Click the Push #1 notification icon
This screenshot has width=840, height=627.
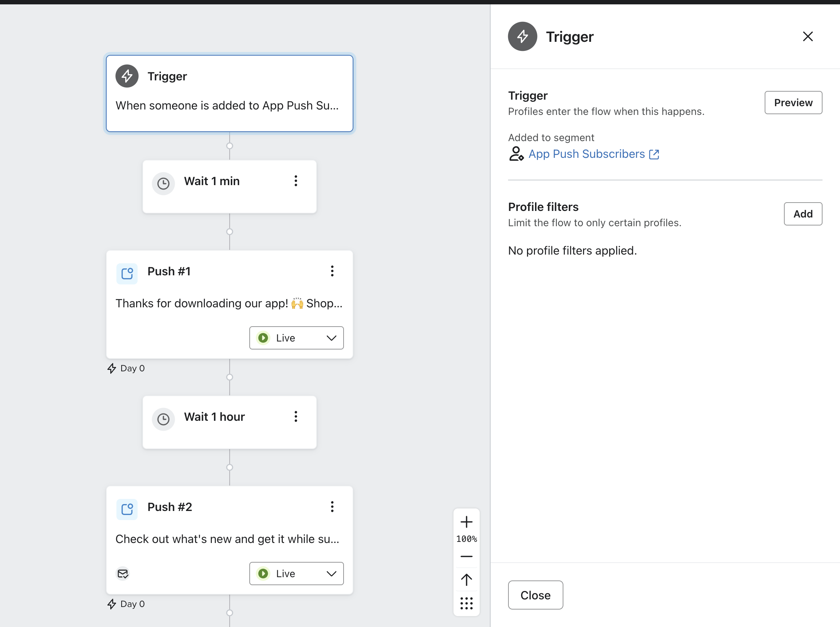click(x=127, y=273)
